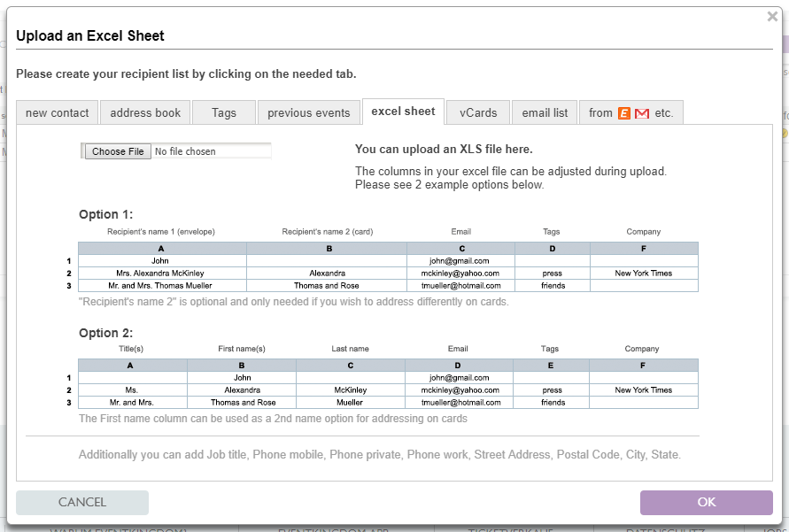This screenshot has width=789, height=532.
Task: Switch to the email list tab
Action: (545, 112)
